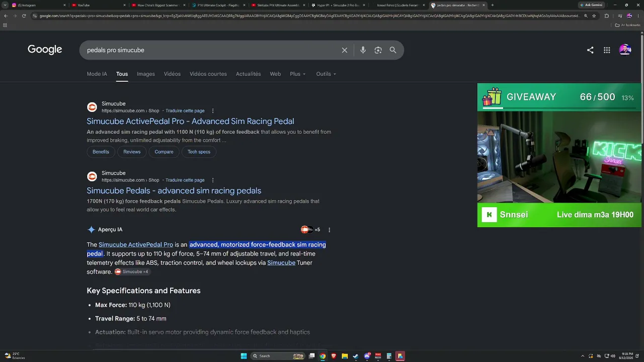
Task: Bookmark this page with the star icon
Action: pyautogui.click(x=594, y=16)
